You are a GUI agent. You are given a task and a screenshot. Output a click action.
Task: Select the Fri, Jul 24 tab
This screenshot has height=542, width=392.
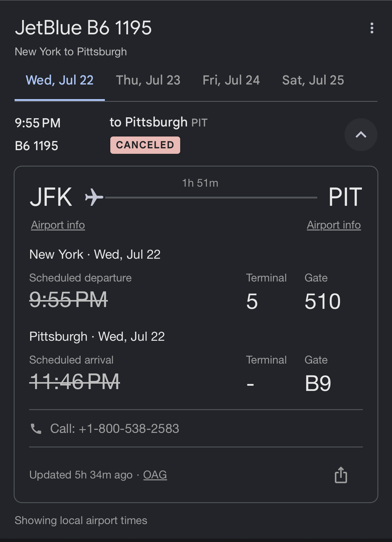[231, 81]
